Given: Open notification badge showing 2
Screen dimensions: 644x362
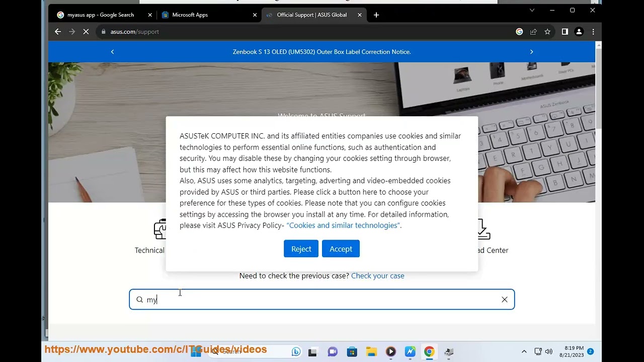Looking at the screenshot, I should tap(590, 351).
